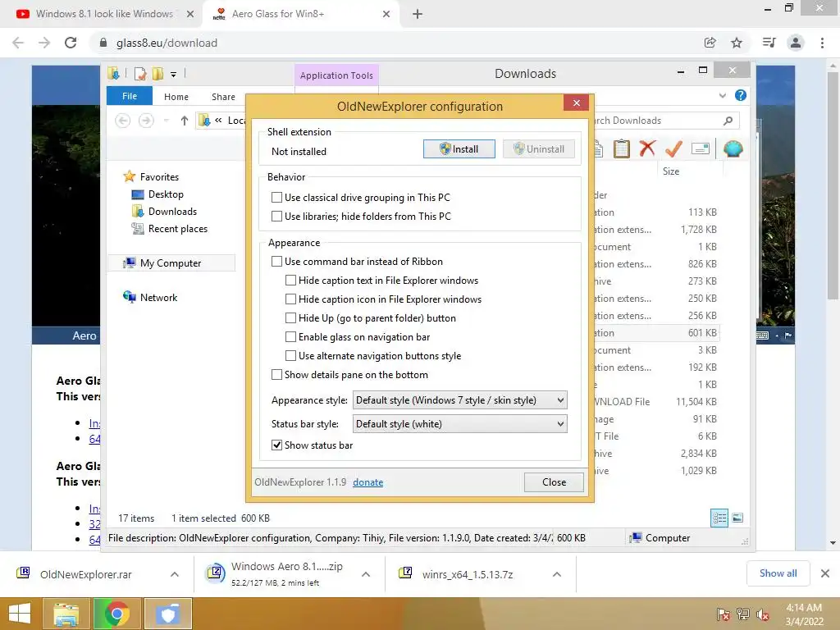This screenshot has width=840, height=630.
Task: Open Windows Start button
Action: (20, 614)
